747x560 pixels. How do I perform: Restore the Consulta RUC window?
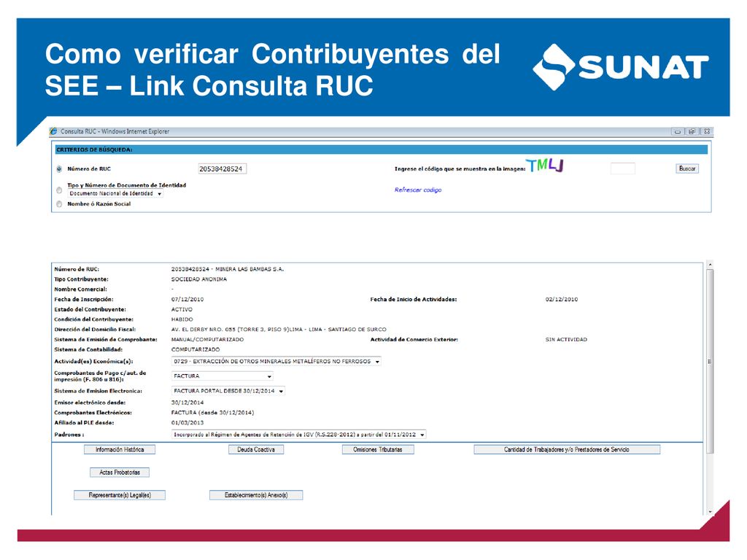692,131
